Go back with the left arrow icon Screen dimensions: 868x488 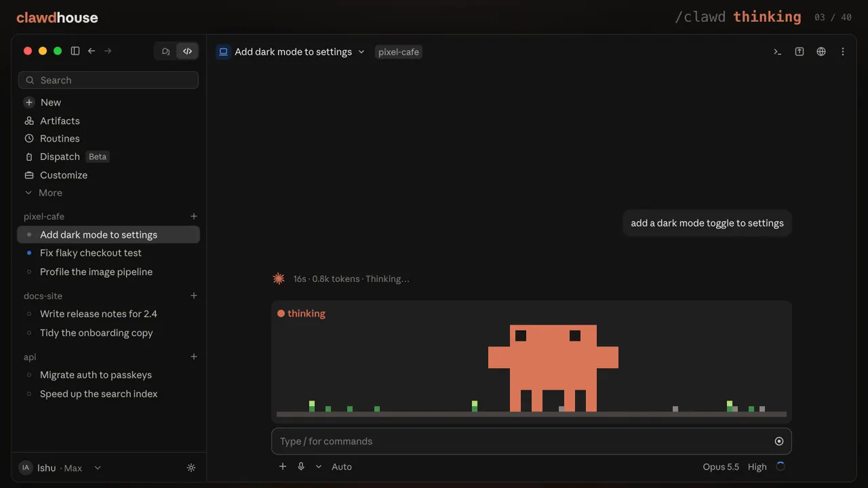pos(92,51)
